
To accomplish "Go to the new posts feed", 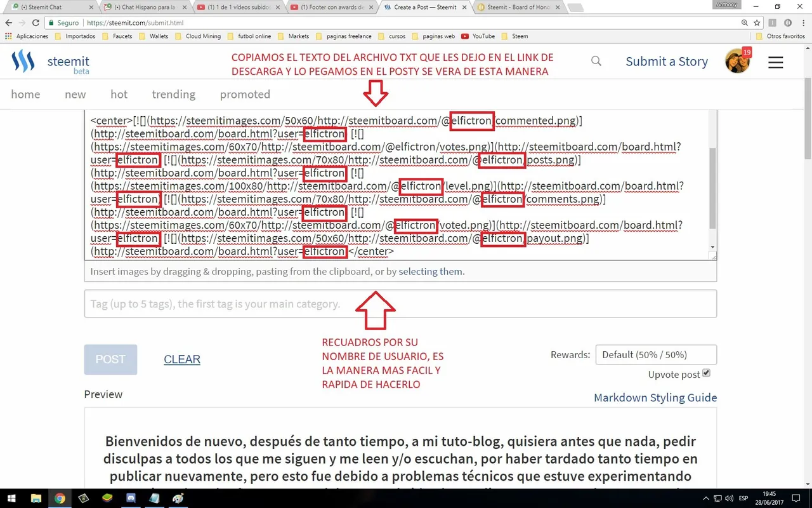I will click(75, 95).
